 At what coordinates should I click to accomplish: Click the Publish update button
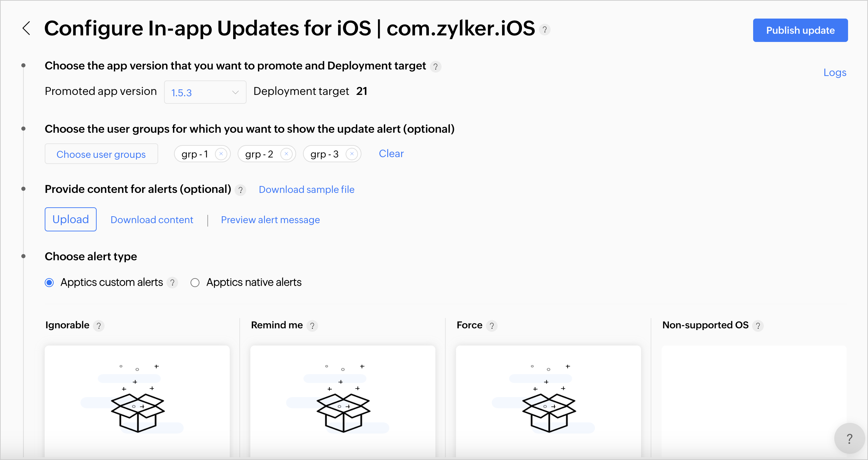(800, 30)
